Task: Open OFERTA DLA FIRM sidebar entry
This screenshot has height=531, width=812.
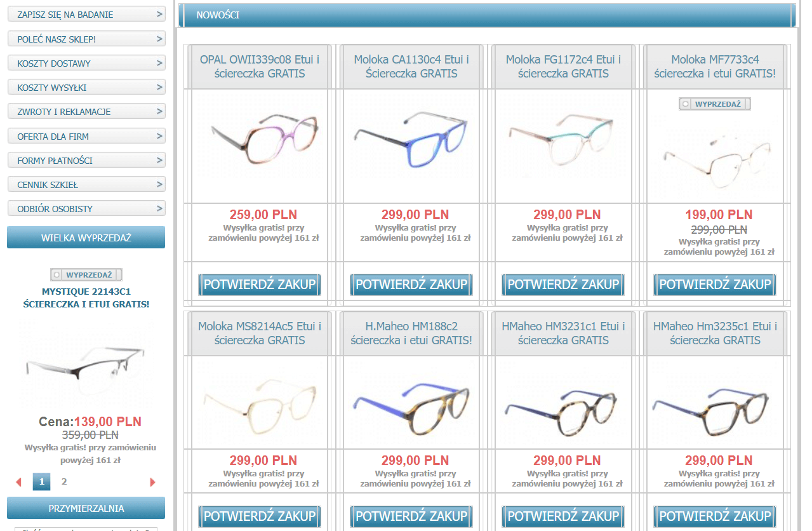Action: coord(86,136)
